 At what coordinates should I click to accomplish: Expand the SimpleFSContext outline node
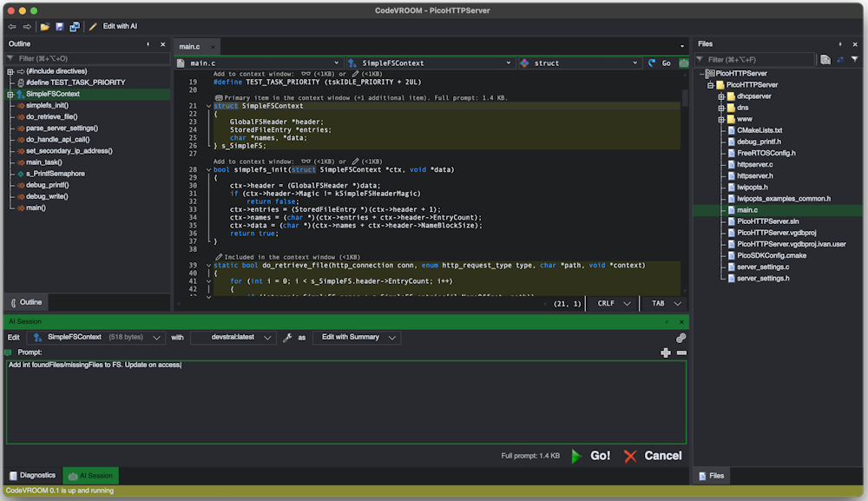[x=10, y=94]
